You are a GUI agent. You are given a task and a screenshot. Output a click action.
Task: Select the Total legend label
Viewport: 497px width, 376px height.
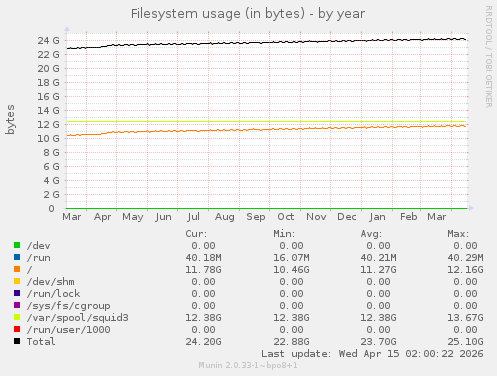pos(41,342)
